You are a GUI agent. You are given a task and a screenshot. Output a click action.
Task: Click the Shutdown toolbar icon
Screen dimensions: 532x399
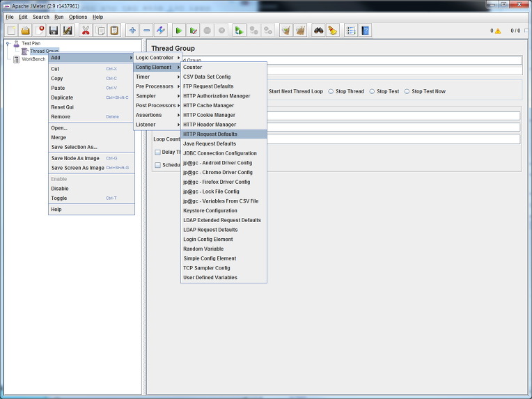pyautogui.click(x=221, y=31)
